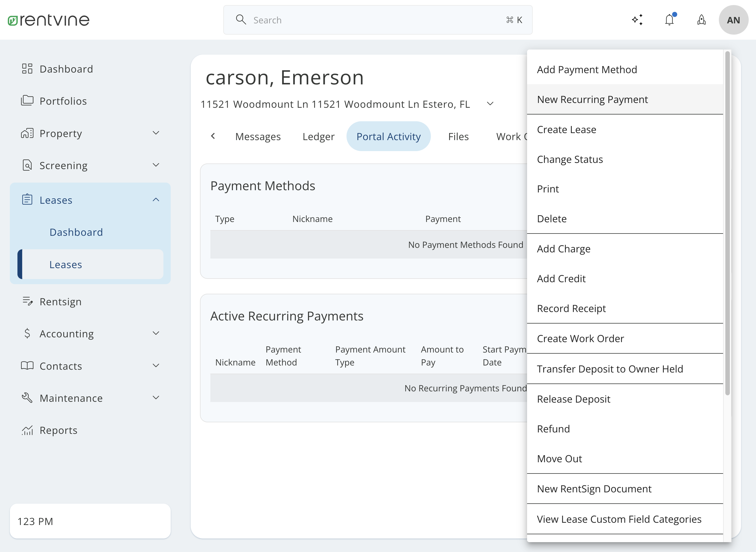756x552 pixels.
Task: Switch to the Ledger tab
Action: click(319, 136)
